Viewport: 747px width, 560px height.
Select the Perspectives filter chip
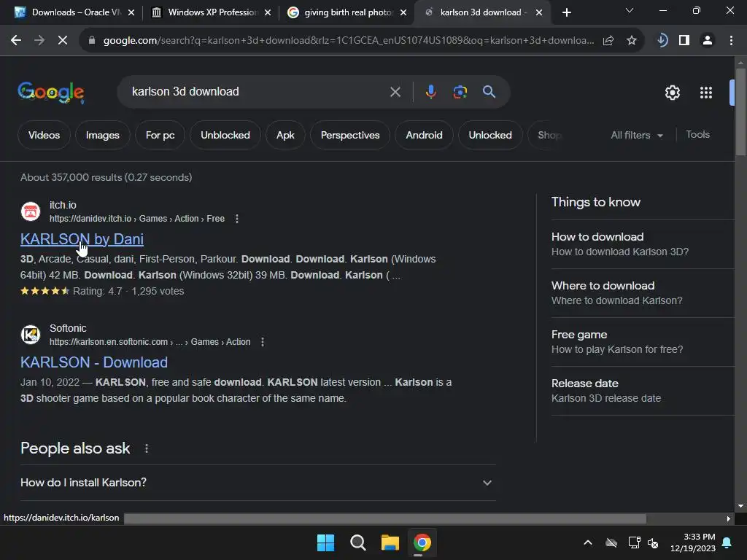click(x=350, y=135)
